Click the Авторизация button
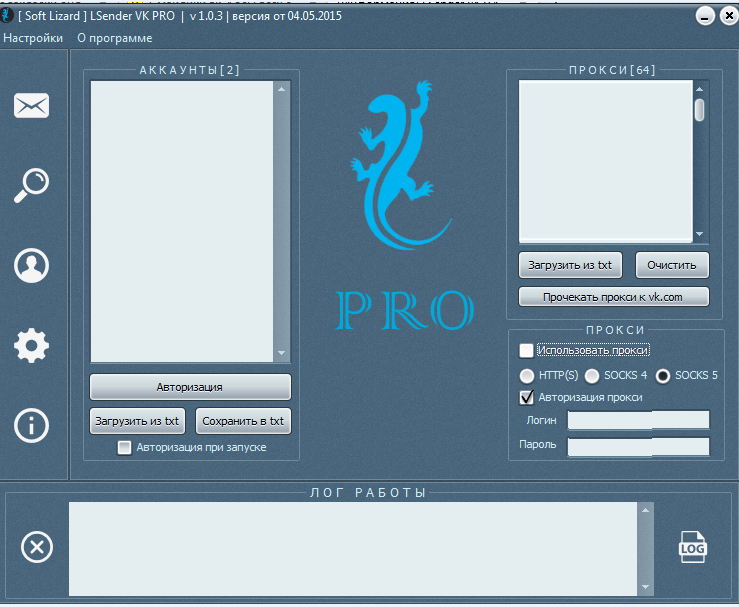The height and width of the screenshot is (607, 739). click(190, 387)
